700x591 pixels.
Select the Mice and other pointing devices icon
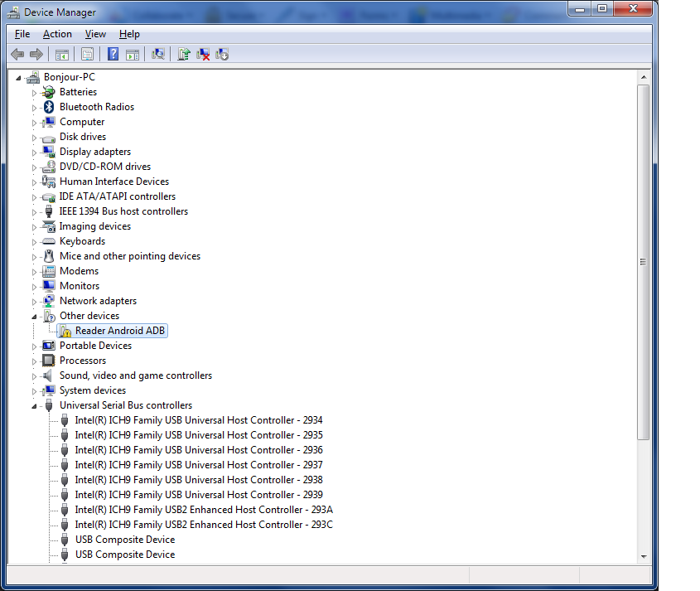point(49,256)
